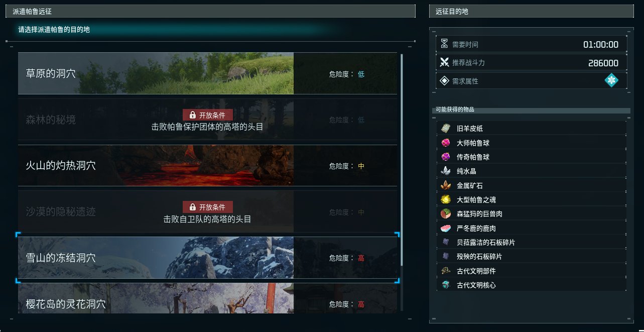Click the 旧羊皮纸 parchment icon
The image size is (644, 332).
445,129
